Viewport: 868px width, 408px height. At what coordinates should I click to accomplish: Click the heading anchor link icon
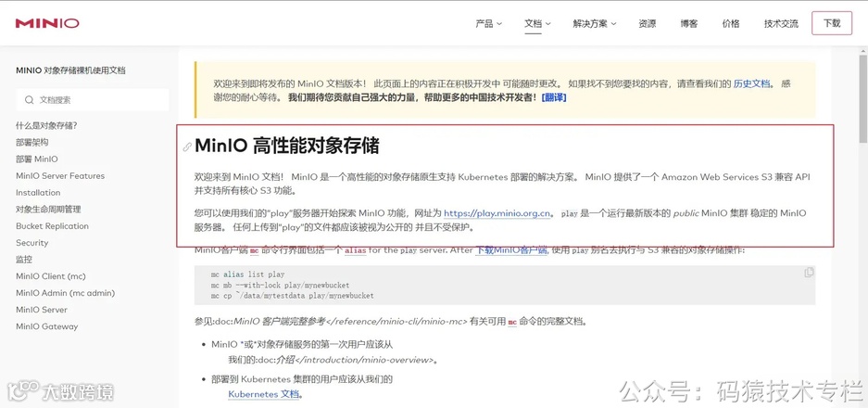[187, 147]
